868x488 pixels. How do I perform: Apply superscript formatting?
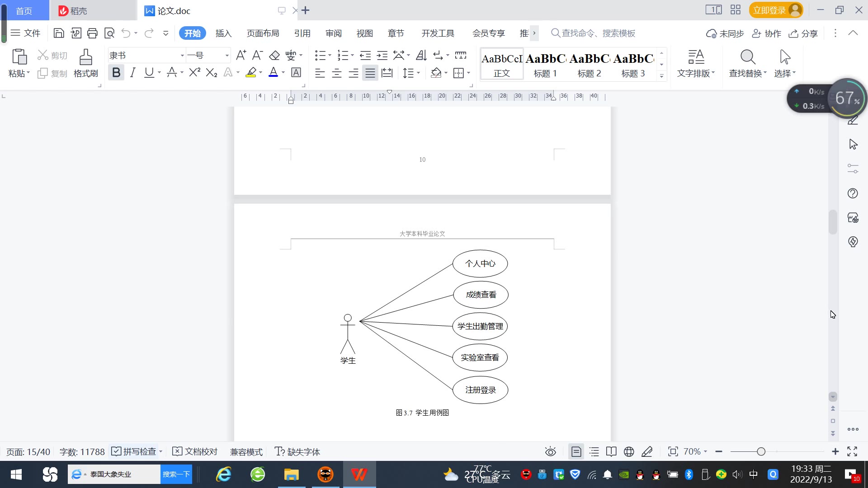coord(195,72)
